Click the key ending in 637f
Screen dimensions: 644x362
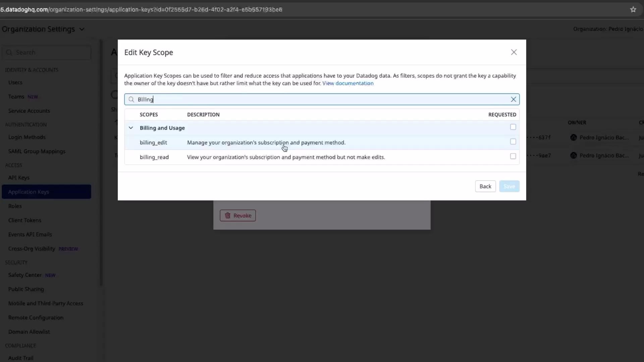point(538,137)
